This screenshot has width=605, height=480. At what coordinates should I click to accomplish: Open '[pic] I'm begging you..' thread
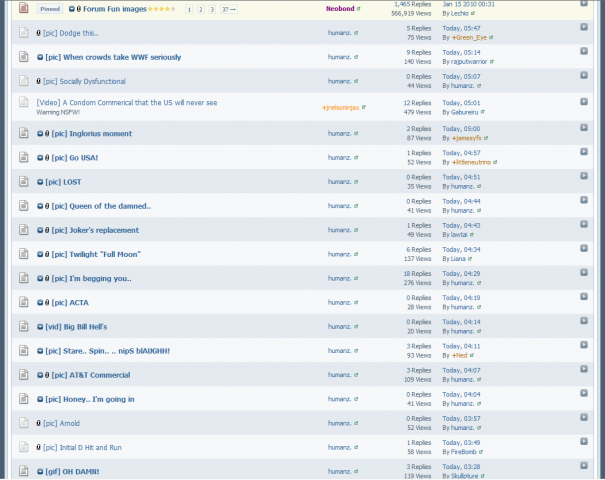(91, 279)
